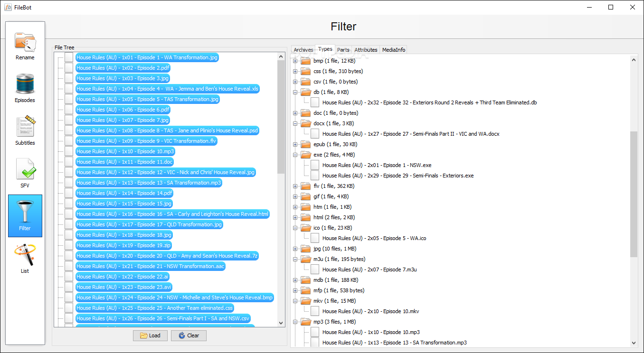Image resolution: width=644 pixels, height=353 pixels.
Task: Click file icon beside Episode 7.m3u
Action: click(315, 269)
